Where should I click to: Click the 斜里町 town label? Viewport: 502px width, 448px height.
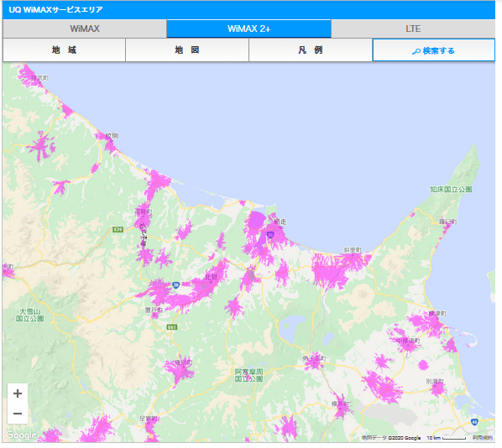click(353, 250)
